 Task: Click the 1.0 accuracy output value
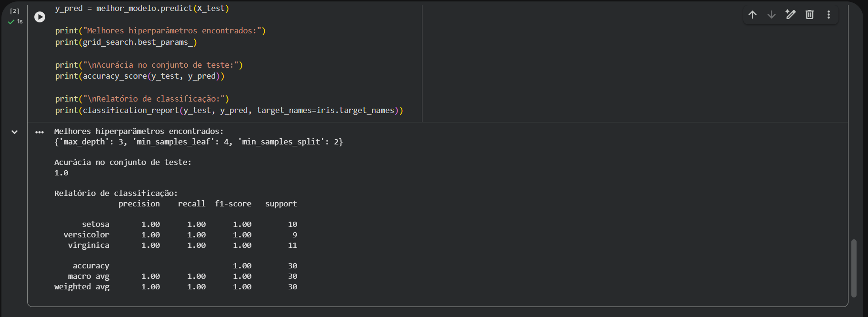pyautogui.click(x=61, y=173)
